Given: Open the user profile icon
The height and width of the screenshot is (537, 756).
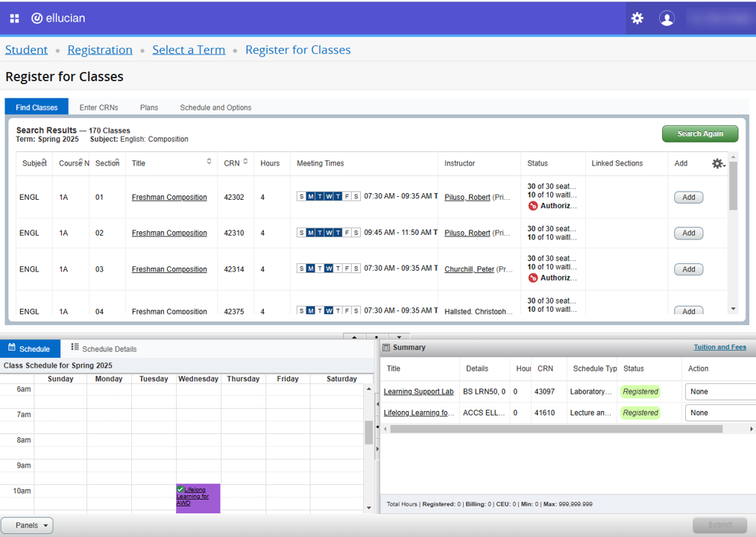Looking at the screenshot, I should [x=667, y=19].
